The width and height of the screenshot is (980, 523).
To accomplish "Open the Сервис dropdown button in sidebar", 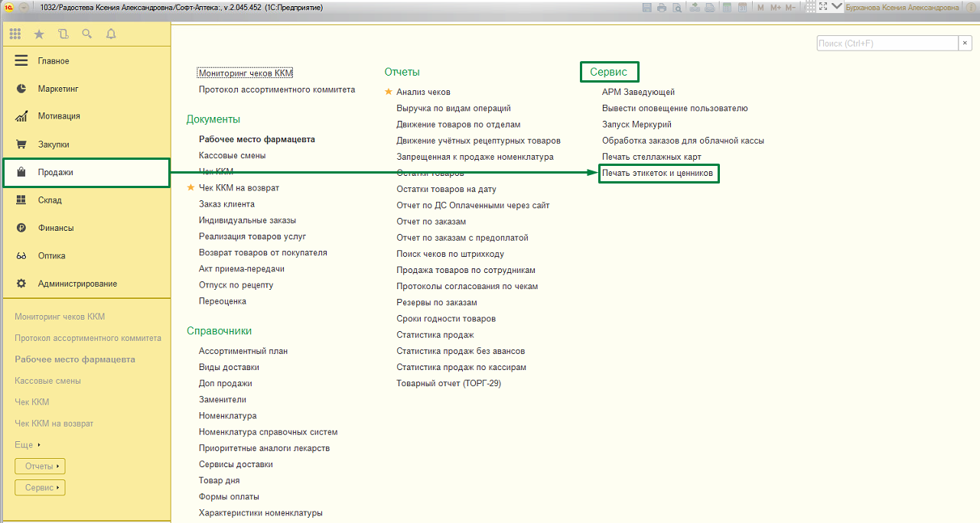I will [x=41, y=488].
